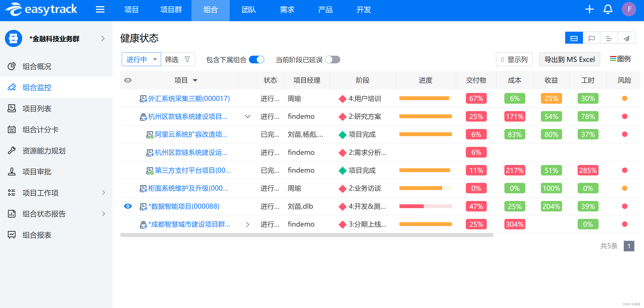Expand 项目工作项 submenu chevron
Viewport: 644px width, 308px height.
(104, 193)
